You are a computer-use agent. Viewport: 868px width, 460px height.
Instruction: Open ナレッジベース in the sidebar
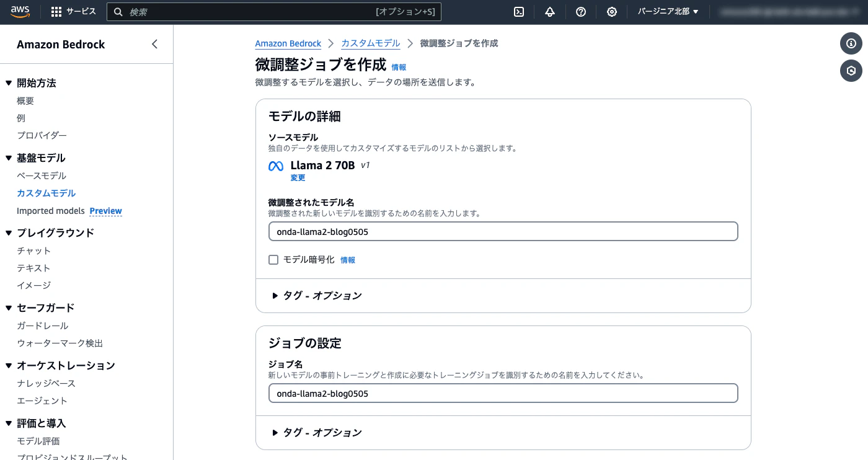46,384
